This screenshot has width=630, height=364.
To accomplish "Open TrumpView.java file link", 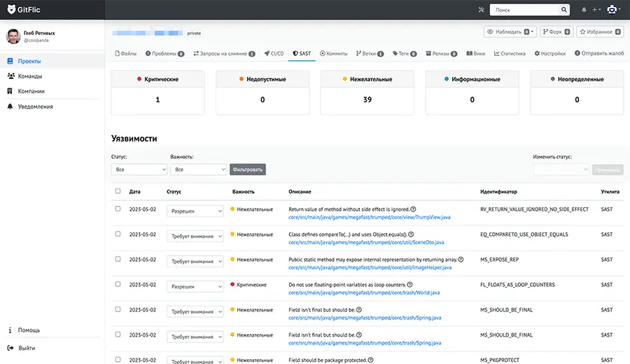I will tap(369, 218).
